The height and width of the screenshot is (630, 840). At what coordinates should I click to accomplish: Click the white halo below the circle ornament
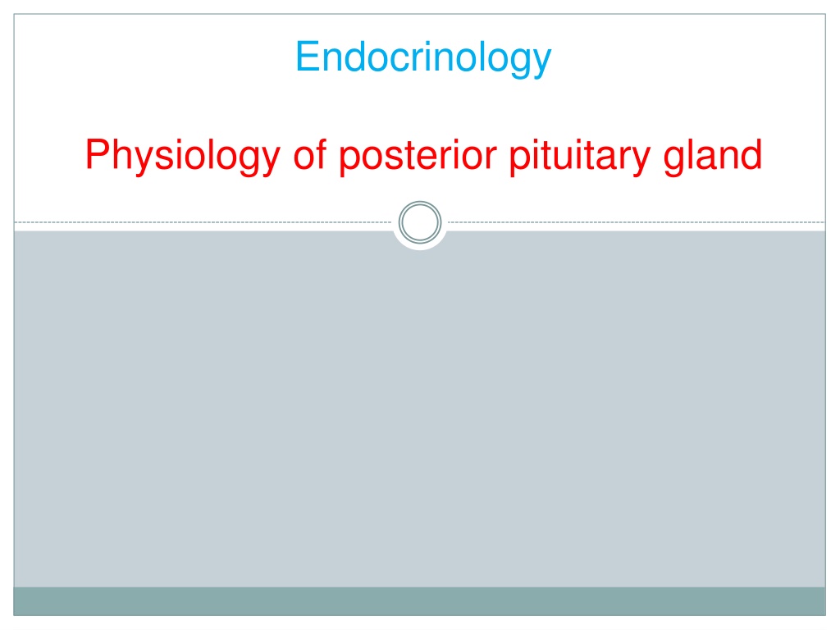click(420, 247)
